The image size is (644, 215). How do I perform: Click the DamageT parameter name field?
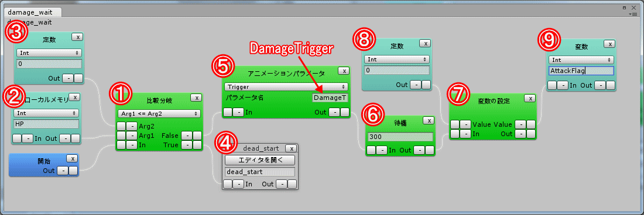[x=330, y=98]
